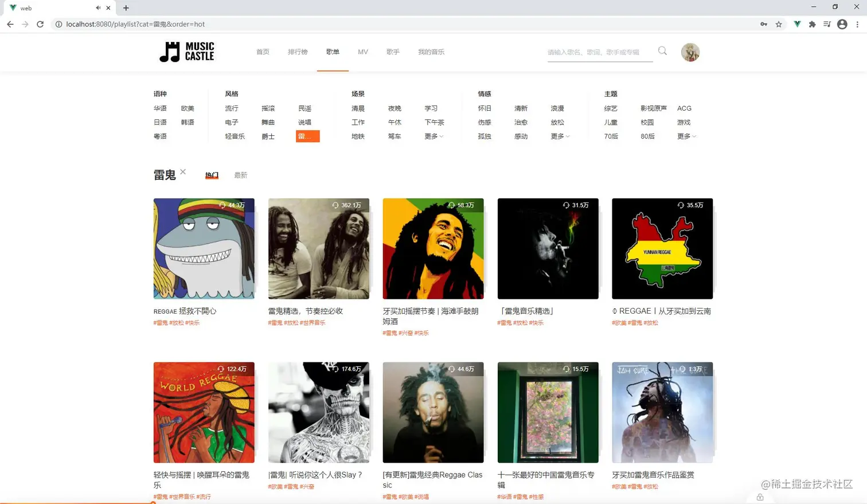The width and height of the screenshot is (867, 504).
Task: Select 影视原声 theme filter
Action: (654, 108)
